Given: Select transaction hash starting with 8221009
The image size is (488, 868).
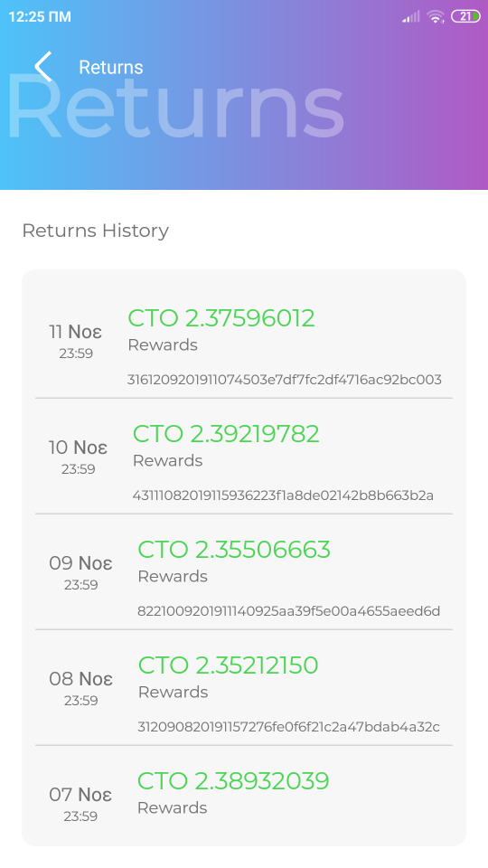Looking at the screenshot, I should tap(289, 611).
